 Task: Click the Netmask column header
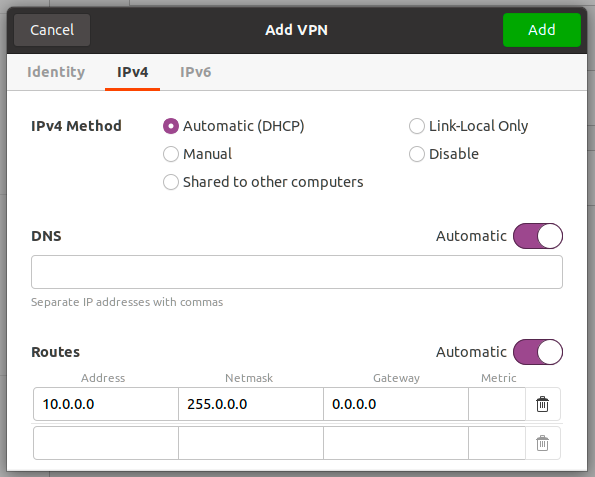(x=249, y=378)
